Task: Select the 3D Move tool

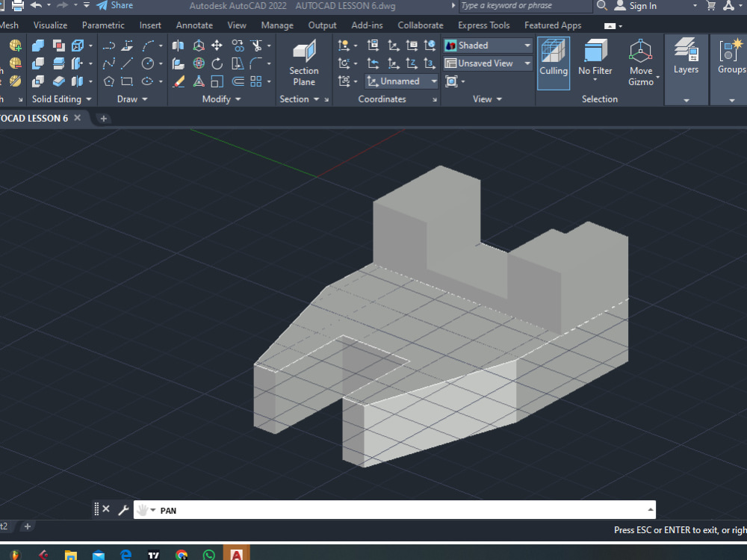Action: 199,46
